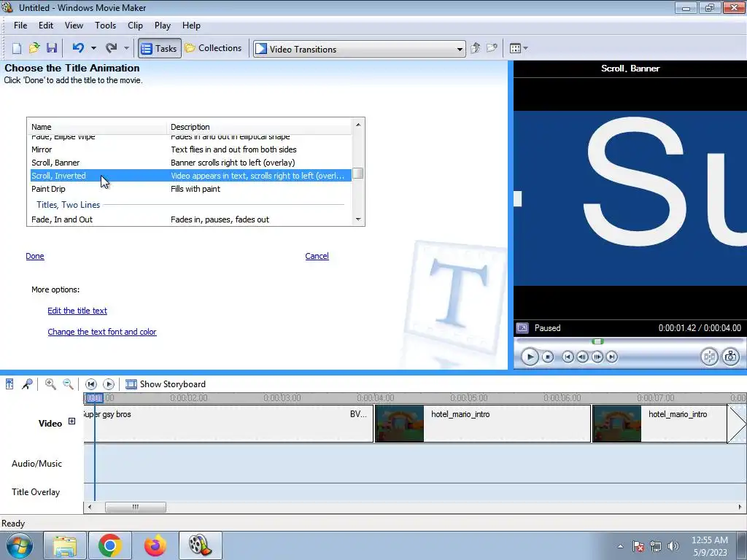Screen dimensions: 747x560
Task: Zoom out on the timeline
Action: [x=68, y=384]
